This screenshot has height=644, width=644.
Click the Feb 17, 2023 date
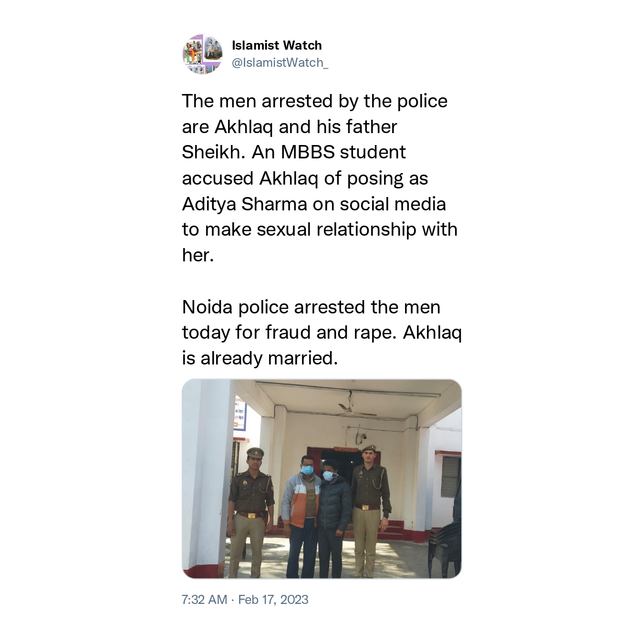tap(273, 600)
